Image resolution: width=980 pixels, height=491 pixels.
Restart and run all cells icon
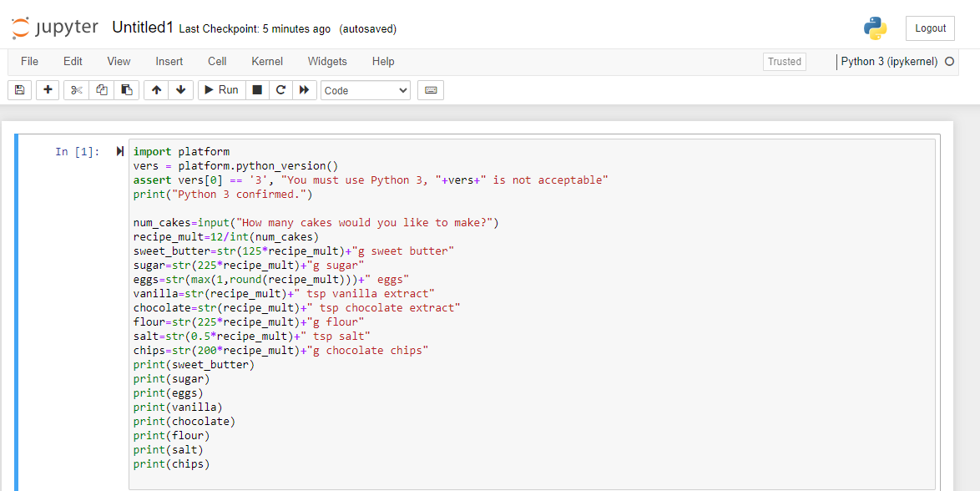pyautogui.click(x=304, y=90)
